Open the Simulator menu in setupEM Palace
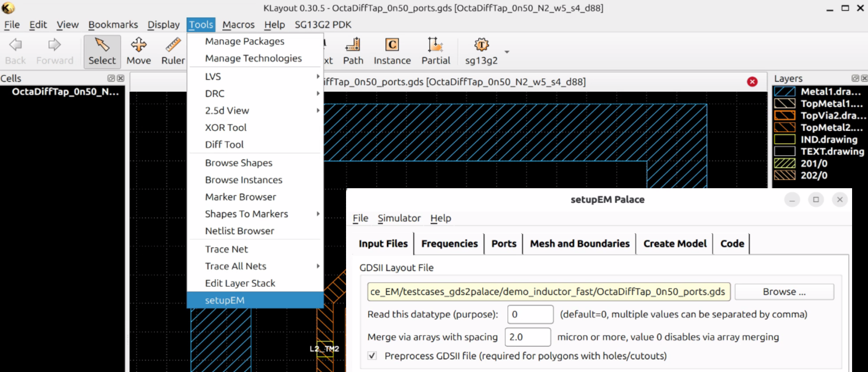Viewport: 868px width, 372px height. (399, 218)
